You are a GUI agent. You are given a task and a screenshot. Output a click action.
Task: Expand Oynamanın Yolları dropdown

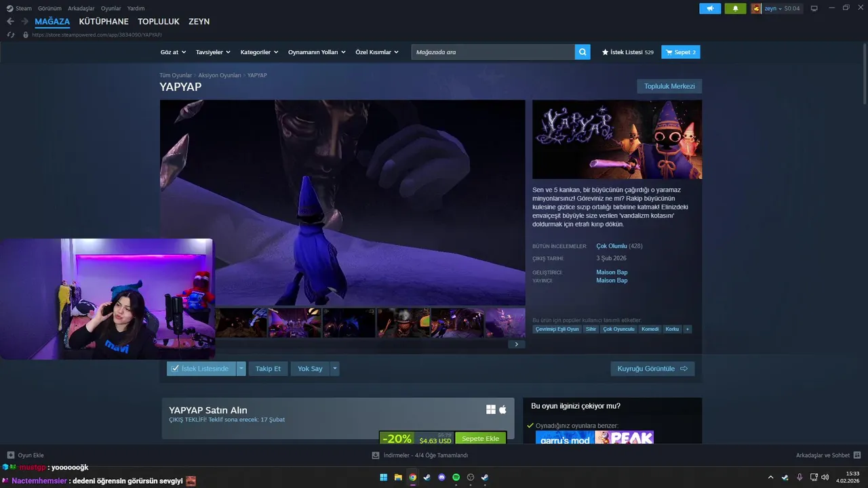[317, 52]
